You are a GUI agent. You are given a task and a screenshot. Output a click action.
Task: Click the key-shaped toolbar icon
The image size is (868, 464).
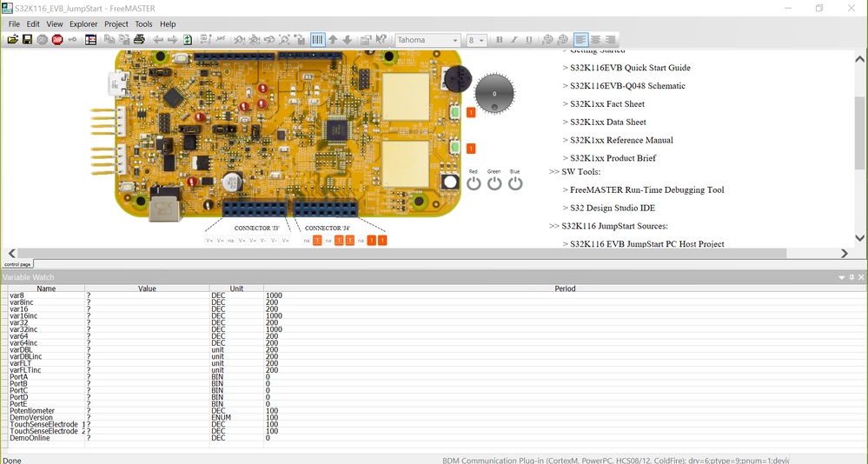point(72,40)
